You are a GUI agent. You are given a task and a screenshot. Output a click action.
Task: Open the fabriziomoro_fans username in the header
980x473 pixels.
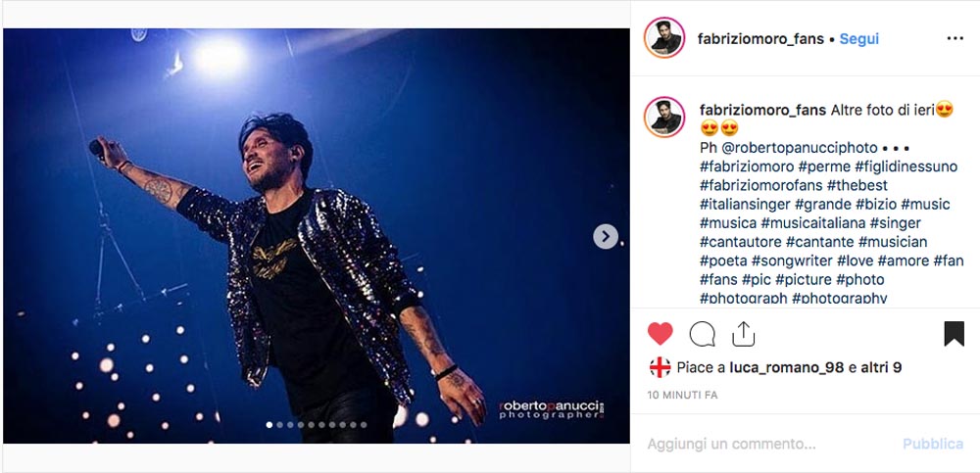point(760,39)
